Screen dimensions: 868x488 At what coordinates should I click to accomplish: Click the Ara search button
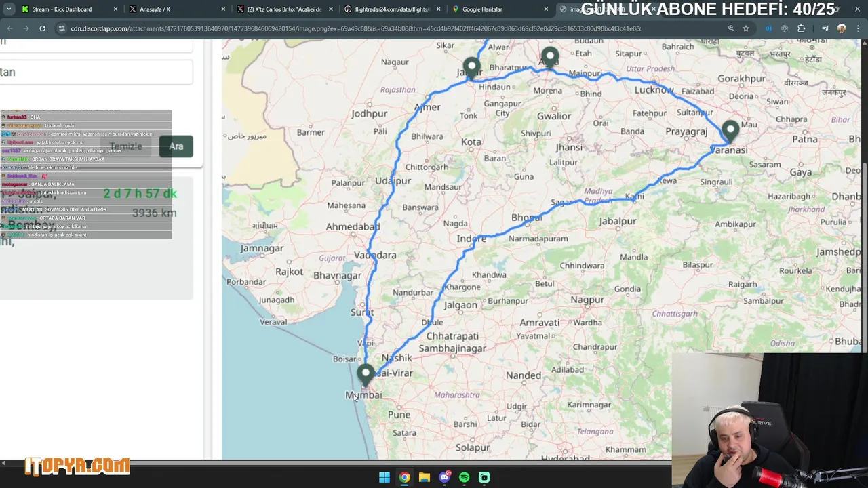[x=176, y=146]
